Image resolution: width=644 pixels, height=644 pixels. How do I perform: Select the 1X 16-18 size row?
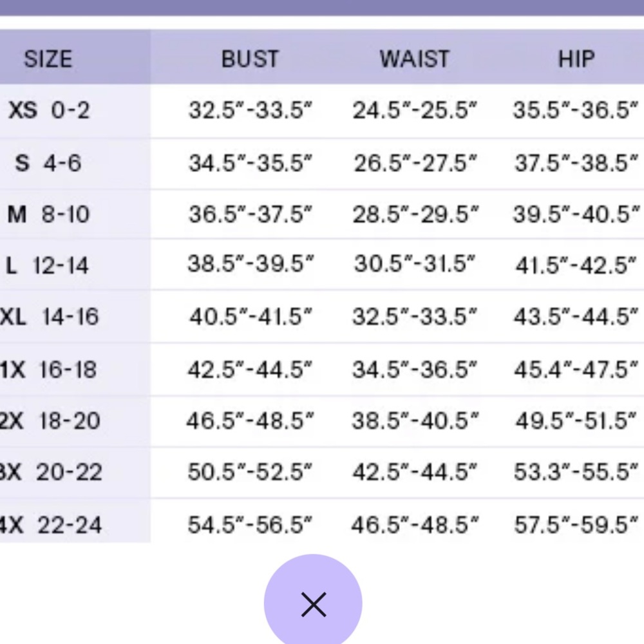[49, 370]
